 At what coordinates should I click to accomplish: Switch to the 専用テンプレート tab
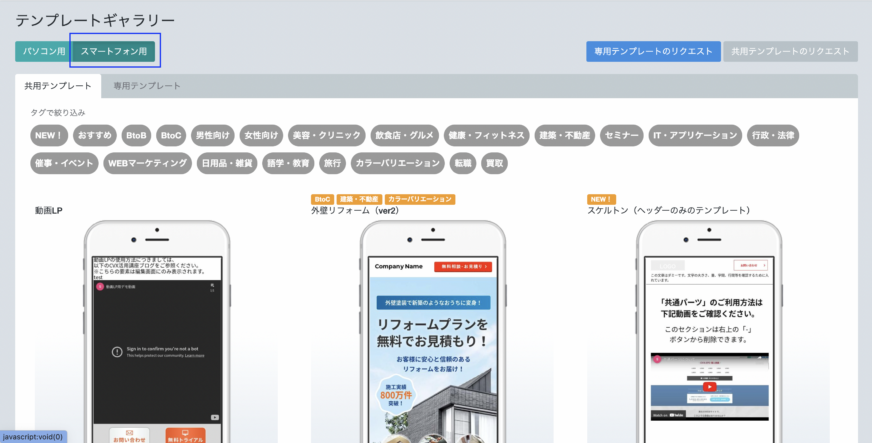[x=147, y=86]
